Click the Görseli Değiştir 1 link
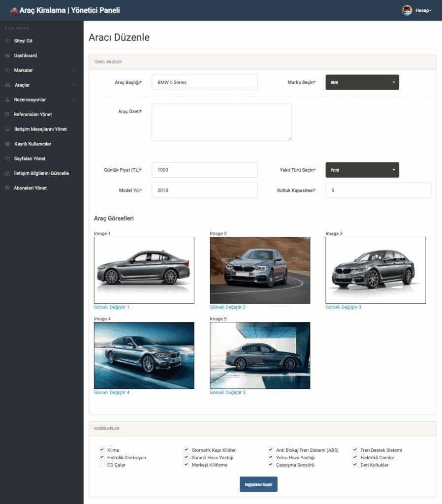This screenshot has height=504, width=442. (x=112, y=307)
